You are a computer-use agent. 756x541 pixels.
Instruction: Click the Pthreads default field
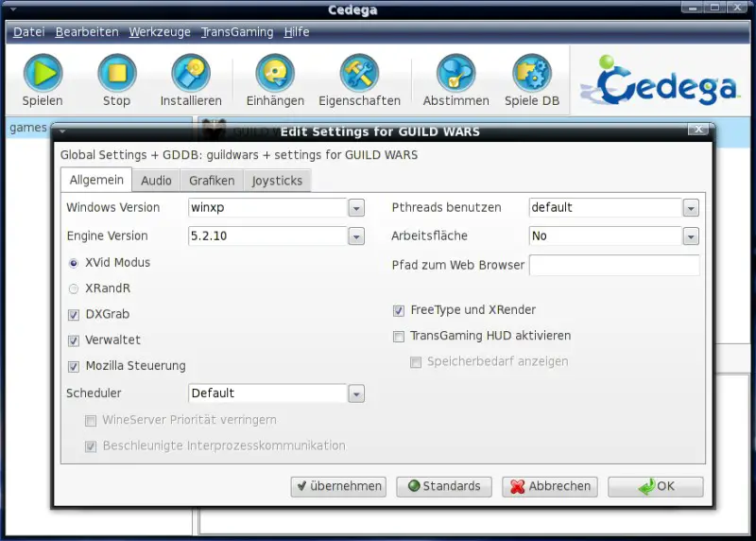[606, 208]
